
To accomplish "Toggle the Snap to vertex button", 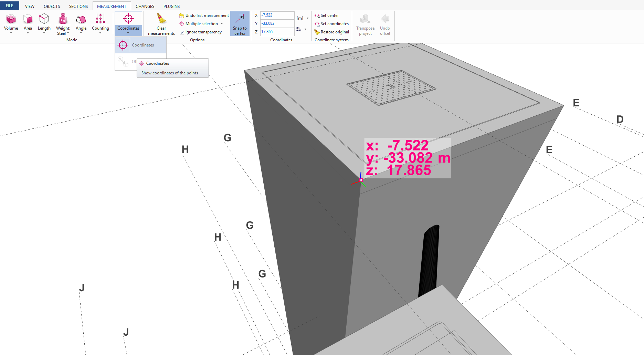I will click(240, 23).
